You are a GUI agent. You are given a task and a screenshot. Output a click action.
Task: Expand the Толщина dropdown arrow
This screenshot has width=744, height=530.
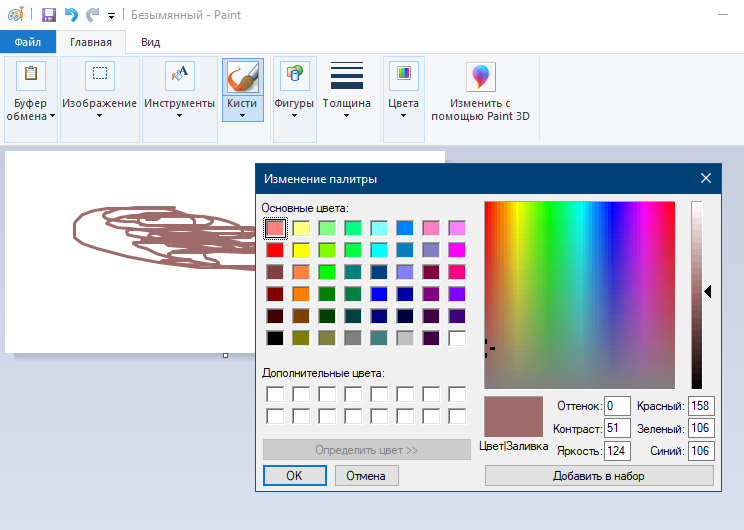346,116
